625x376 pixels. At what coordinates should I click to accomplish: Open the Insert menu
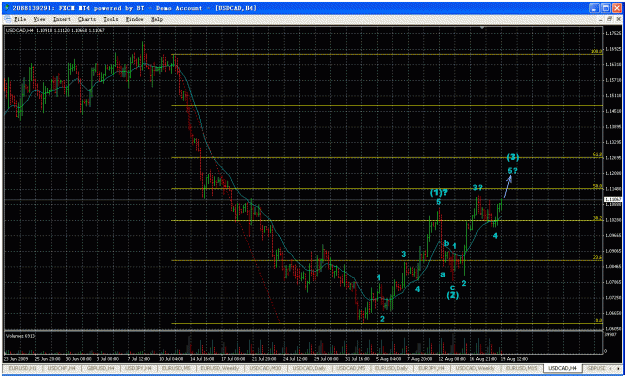[62, 19]
